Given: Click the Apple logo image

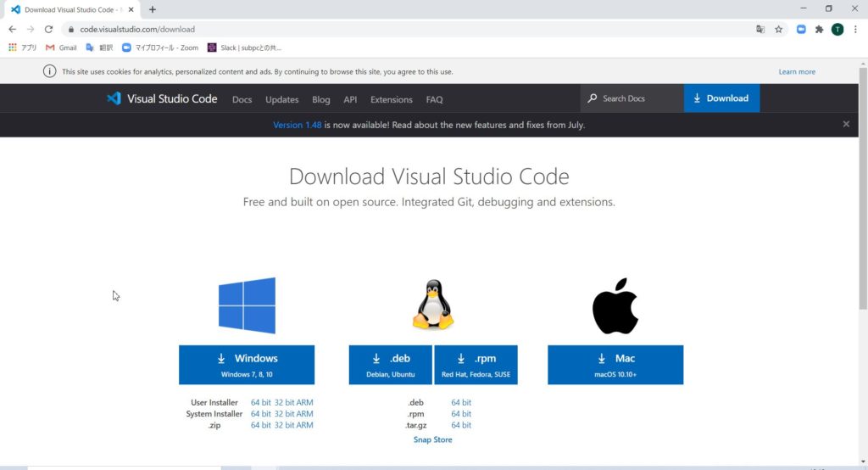Looking at the screenshot, I should tap(615, 306).
